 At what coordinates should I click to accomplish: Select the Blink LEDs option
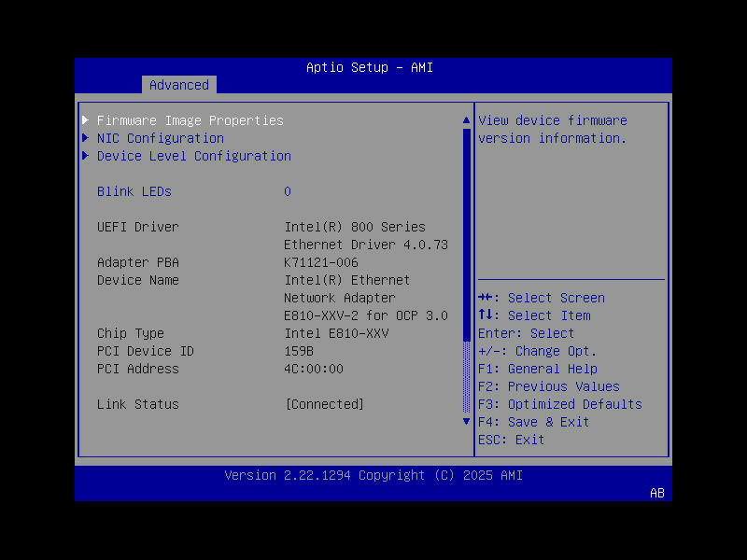tap(134, 191)
